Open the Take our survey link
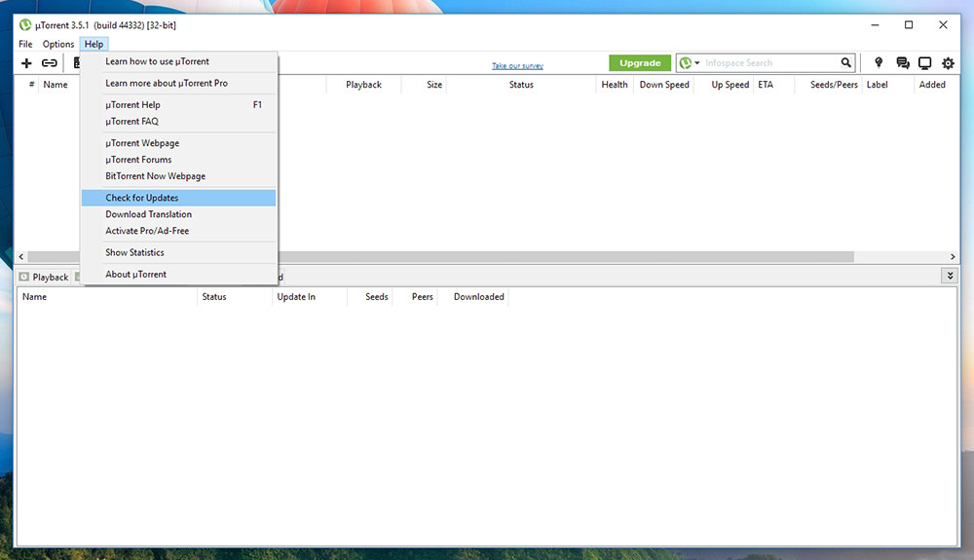Image resolution: width=974 pixels, height=560 pixels. click(517, 66)
